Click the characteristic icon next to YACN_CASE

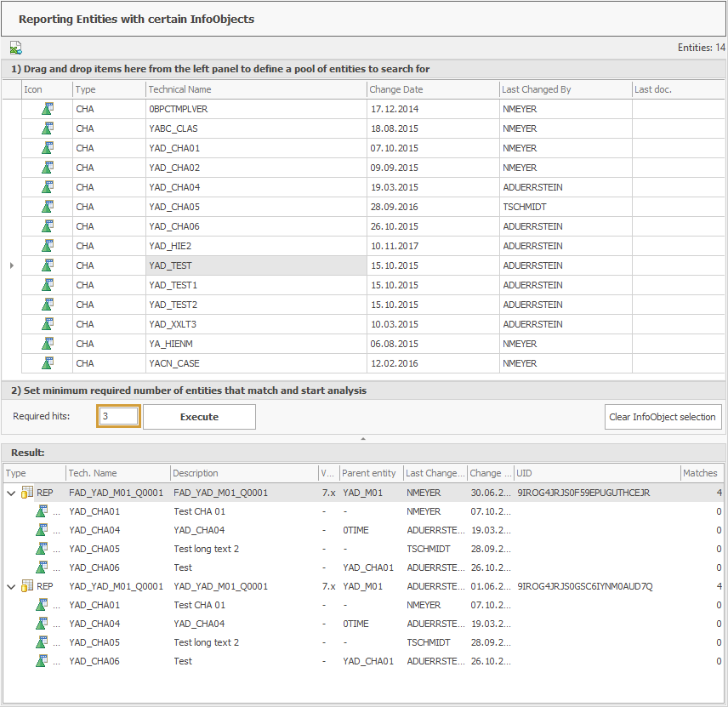(x=47, y=362)
